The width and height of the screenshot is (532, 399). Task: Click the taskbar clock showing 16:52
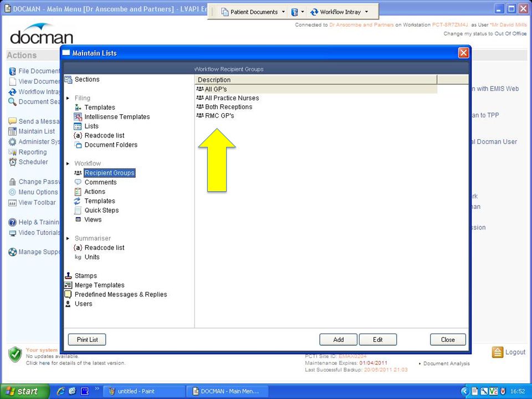[x=518, y=391]
